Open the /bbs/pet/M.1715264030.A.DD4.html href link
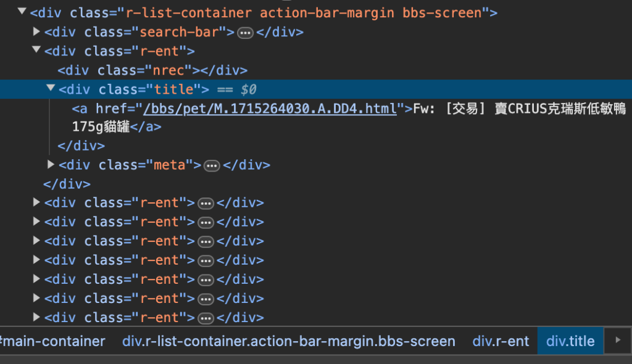This screenshot has height=364, width=632. [270, 109]
